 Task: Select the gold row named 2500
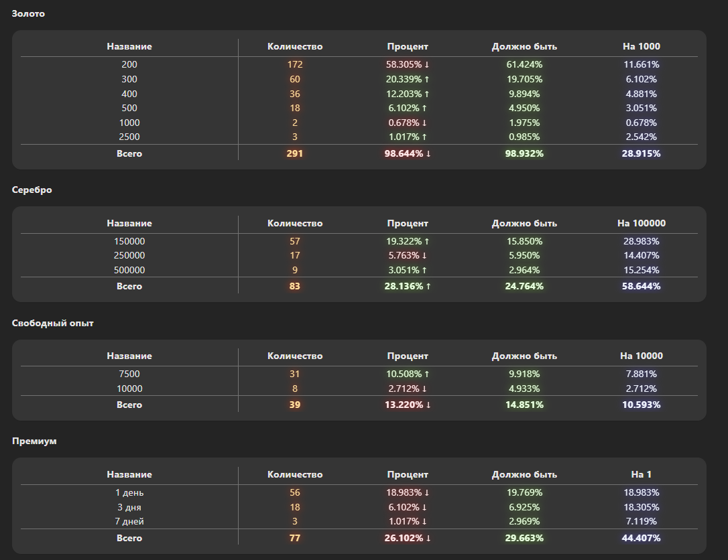click(129, 137)
